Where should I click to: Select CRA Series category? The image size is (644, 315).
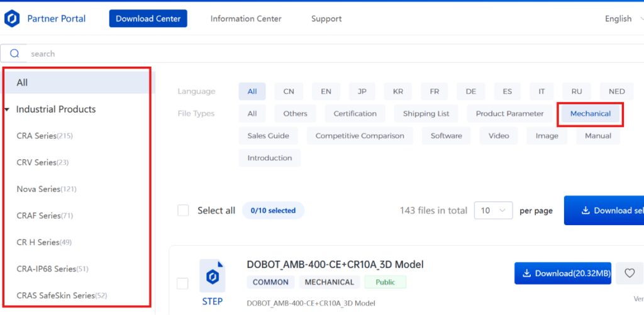[x=45, y=136]
